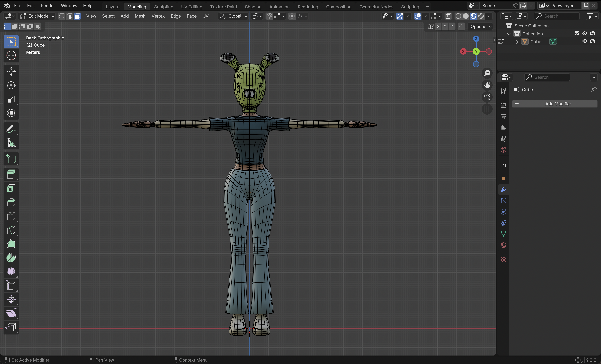Viewport: 601px width, 364px height.
Task: Click the Z axis gizmo handle
Action: coord(476,39)
